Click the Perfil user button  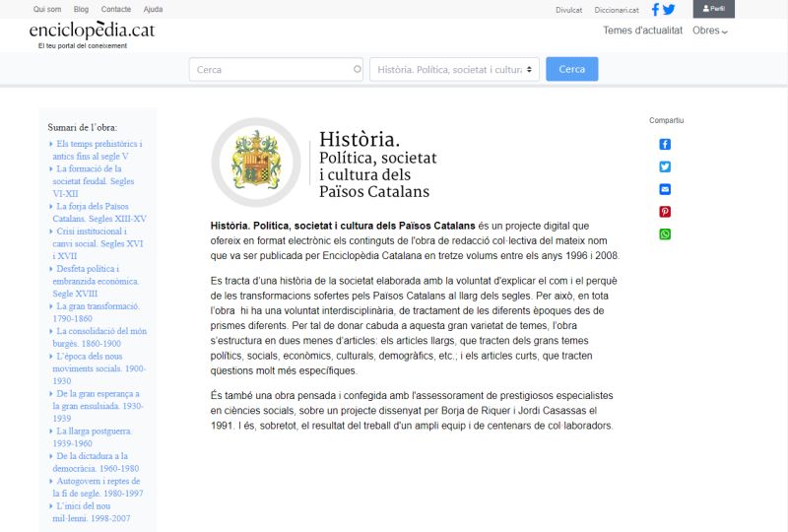(713, 9)
